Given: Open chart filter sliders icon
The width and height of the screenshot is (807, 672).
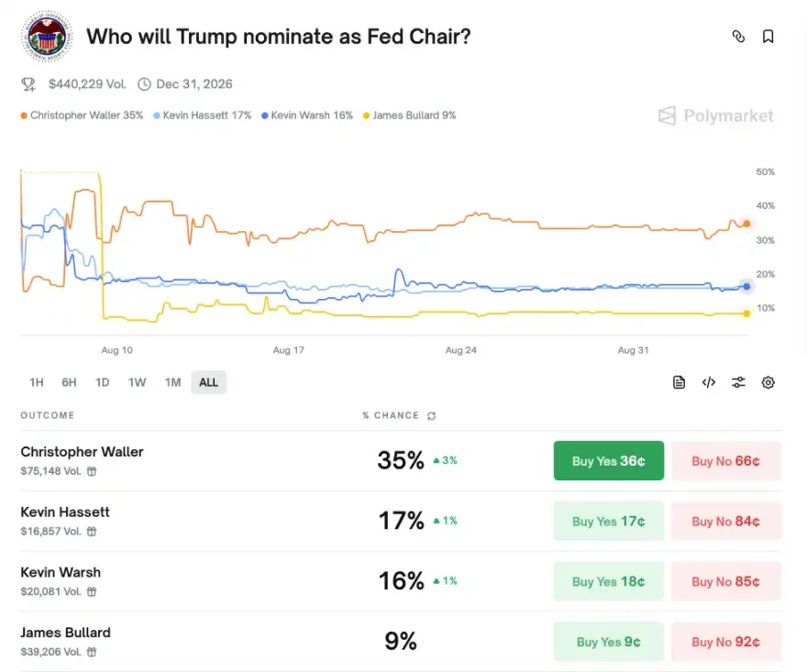Looking at the screenshot, I should click(x=738, y=382).
